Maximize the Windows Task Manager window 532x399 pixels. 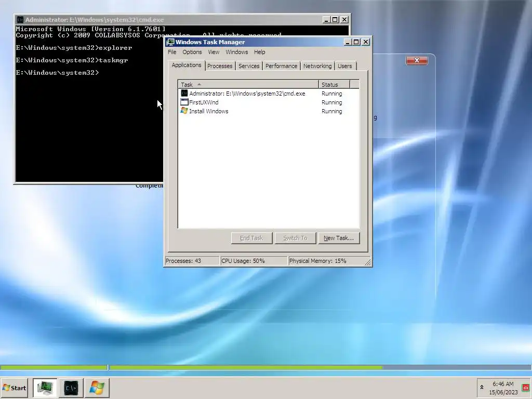[356, 42]
